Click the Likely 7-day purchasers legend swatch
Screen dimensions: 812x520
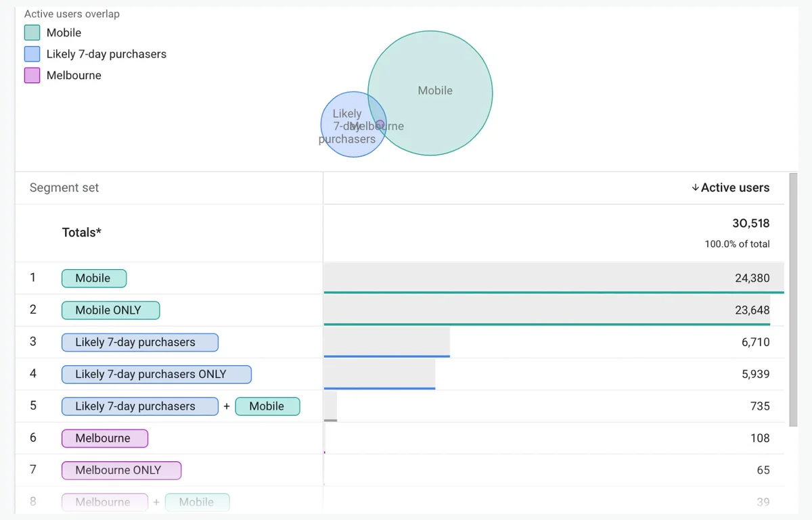32,54
